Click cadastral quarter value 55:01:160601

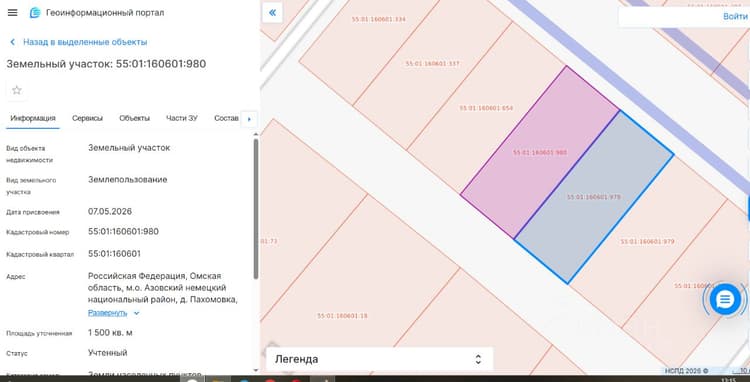pyautogui.click(x=114, y=254)
